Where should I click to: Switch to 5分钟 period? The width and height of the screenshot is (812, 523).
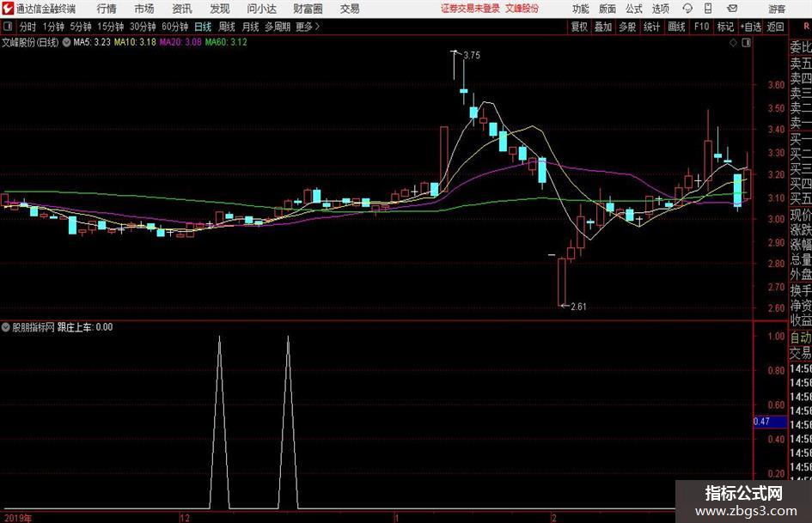80,27
